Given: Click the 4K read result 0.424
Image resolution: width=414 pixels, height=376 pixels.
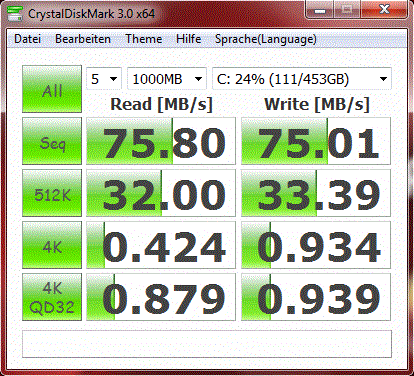Looking at the screenshot, I should coord(161,245).
